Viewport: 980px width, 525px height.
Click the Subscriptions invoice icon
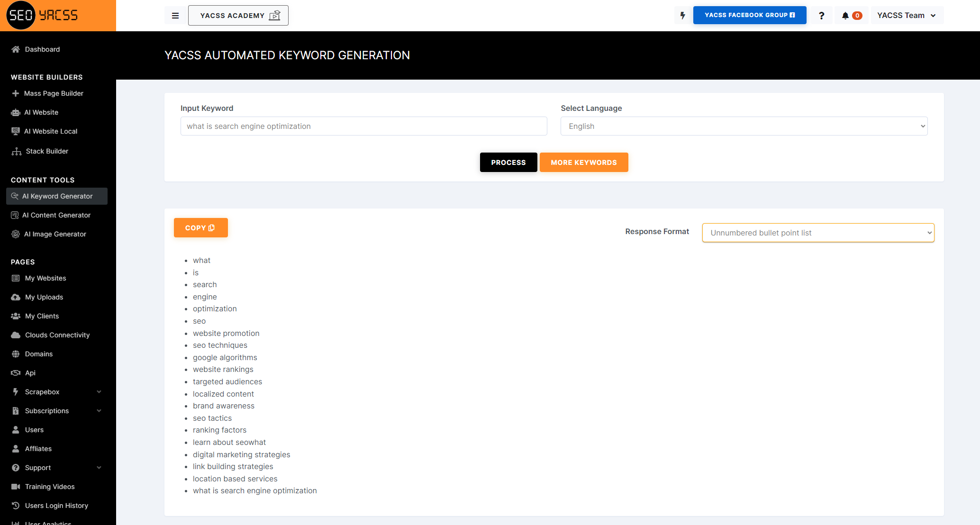(16, 411)
